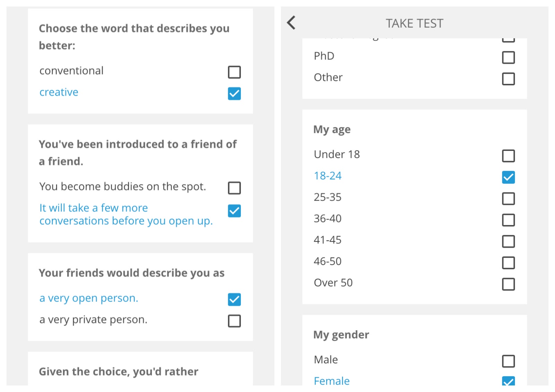Viewport: 555px width, 392px height.
Task: Choose the 25-35 age checkbox
Action: (508, 199)
